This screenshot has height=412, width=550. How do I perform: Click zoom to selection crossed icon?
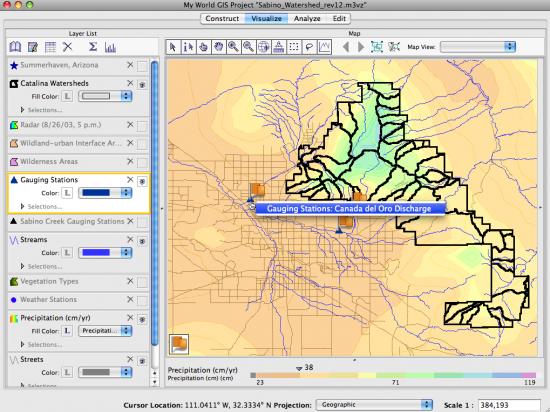394,47
